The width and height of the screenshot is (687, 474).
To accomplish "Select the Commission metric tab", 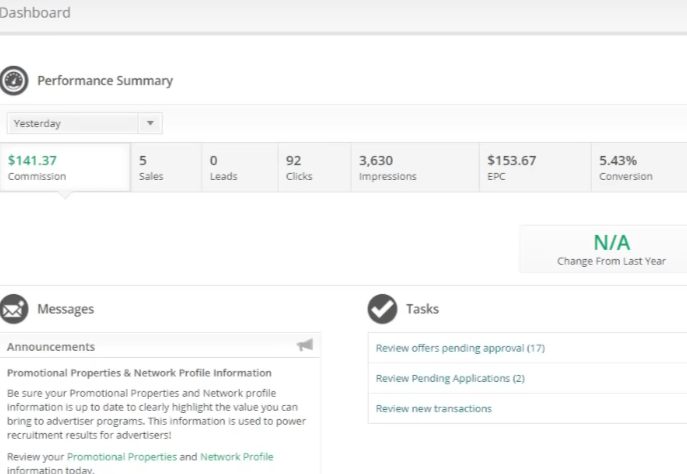I will point(64,167).
